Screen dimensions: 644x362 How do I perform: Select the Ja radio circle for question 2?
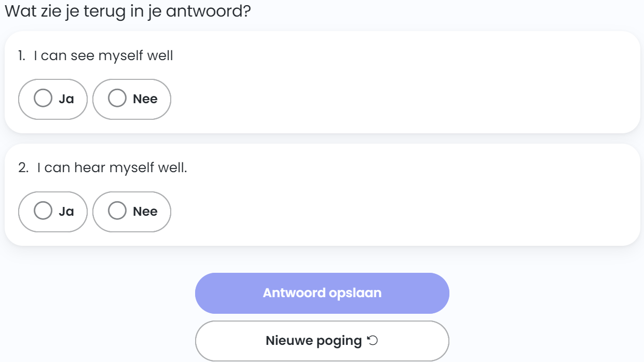pos(43,211)
